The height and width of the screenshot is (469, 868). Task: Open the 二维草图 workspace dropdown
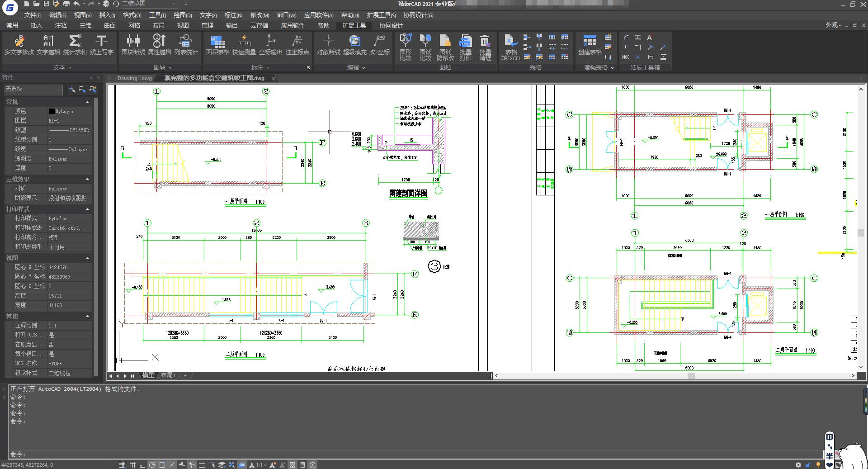(x=149, y=4)
